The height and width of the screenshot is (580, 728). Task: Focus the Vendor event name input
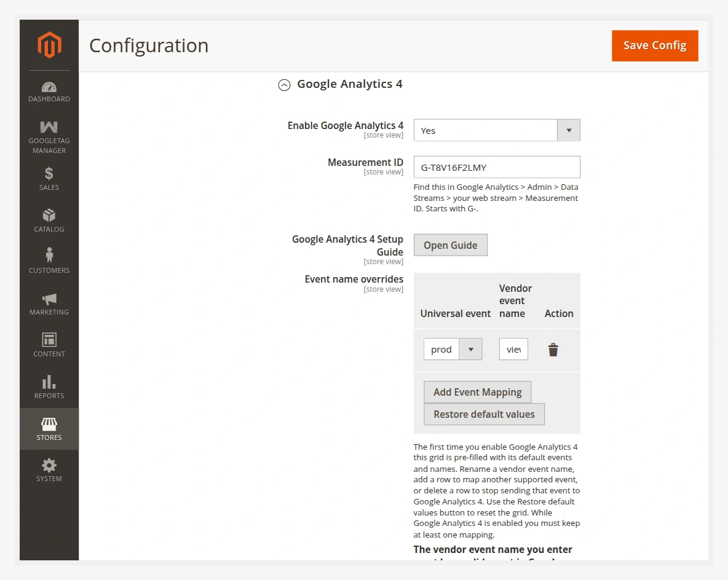point(513,349)
